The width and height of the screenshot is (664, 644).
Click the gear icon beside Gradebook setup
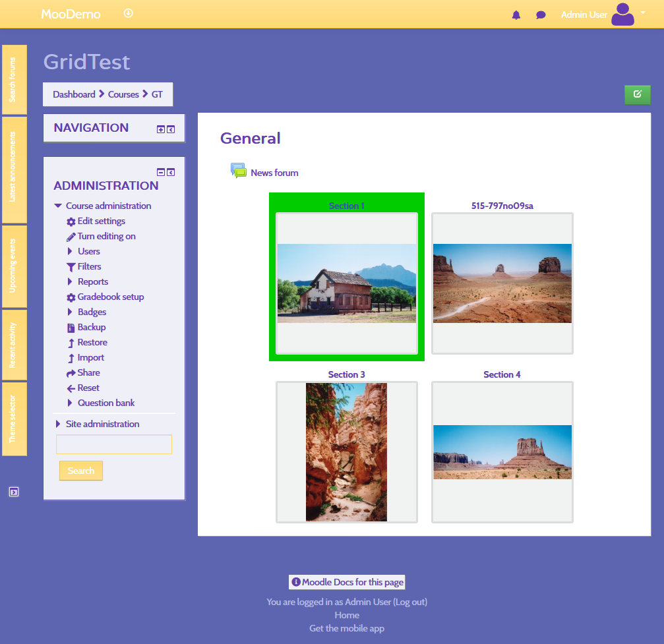(x=71, y=297)
